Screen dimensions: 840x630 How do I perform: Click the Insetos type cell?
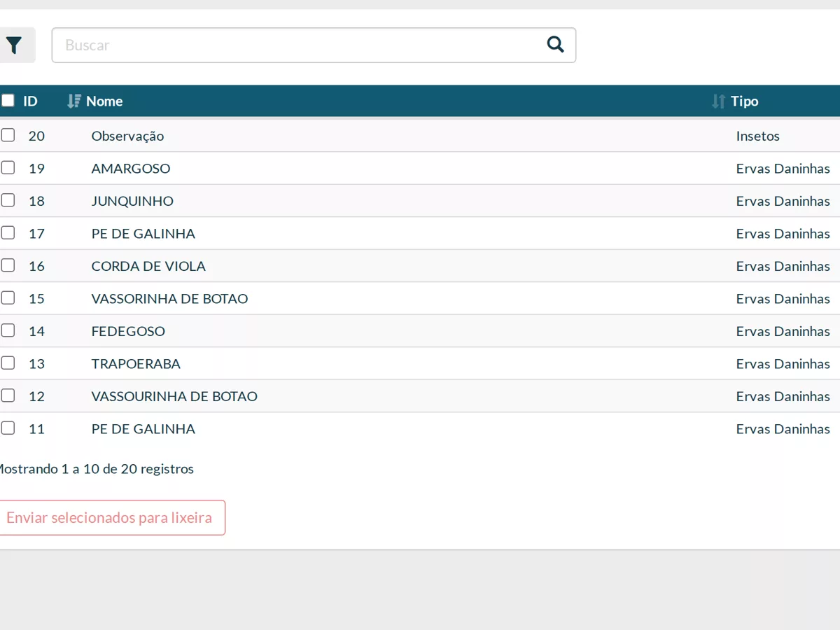[x=758, y=136]
